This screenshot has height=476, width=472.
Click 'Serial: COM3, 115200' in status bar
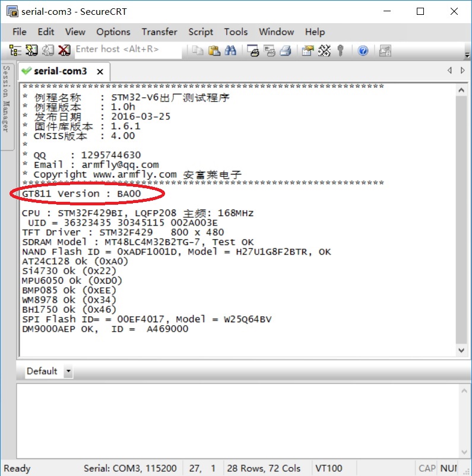(130, 468)
